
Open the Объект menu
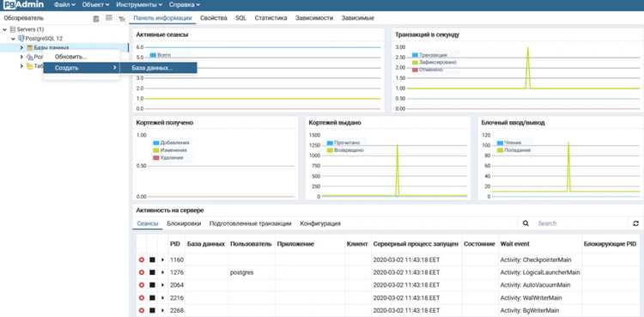click(x=95, y=5)
